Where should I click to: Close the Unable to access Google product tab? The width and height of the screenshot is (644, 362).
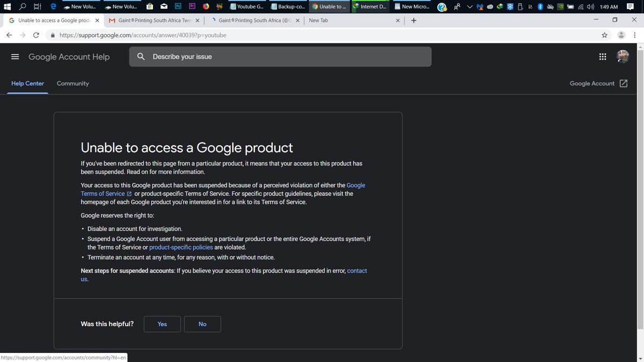[x=97, y=20]
